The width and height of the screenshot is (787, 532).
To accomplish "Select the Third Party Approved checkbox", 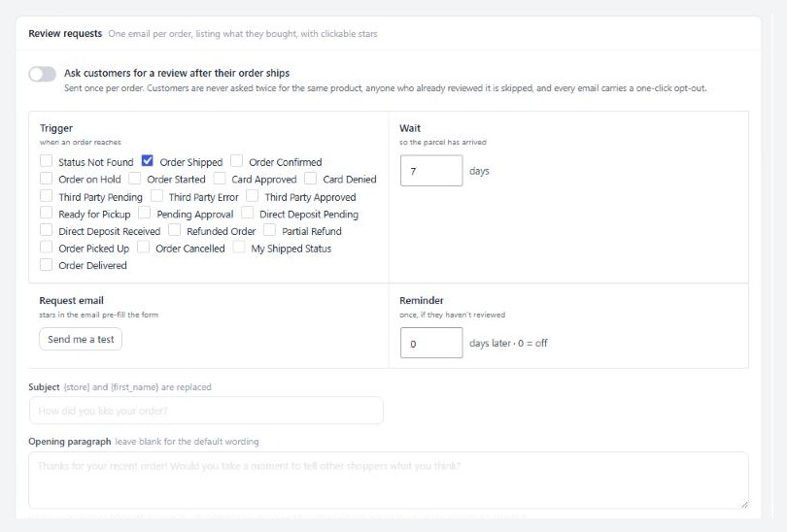I will tap(253, 195).
